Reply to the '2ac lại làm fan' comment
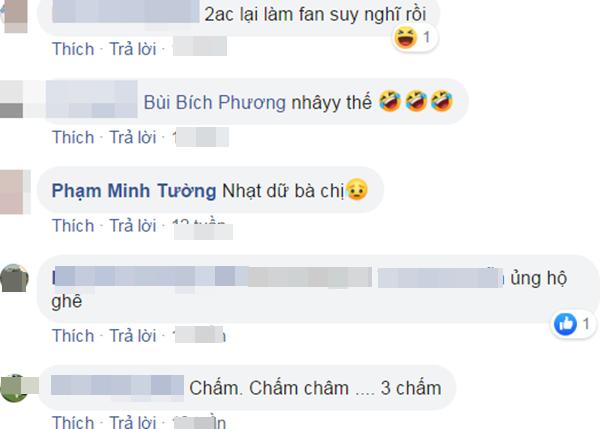This screenshot has width=600, height=429. pos(133,49)
